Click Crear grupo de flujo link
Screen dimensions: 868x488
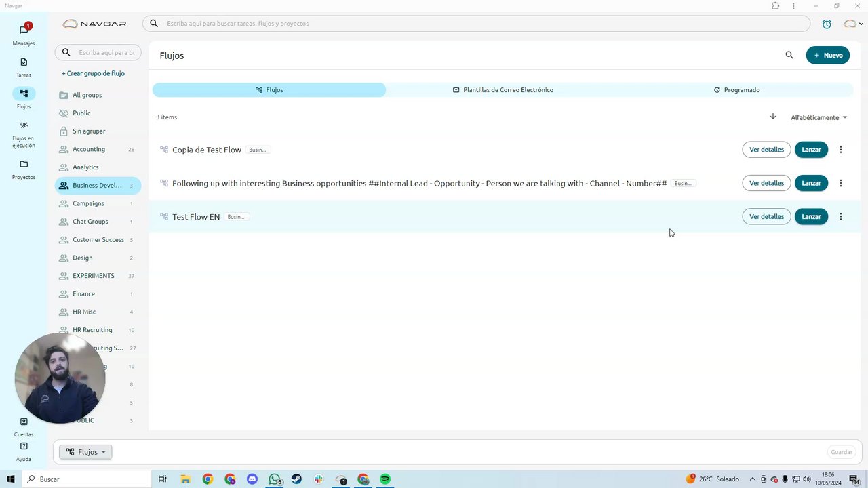[93, 73]
